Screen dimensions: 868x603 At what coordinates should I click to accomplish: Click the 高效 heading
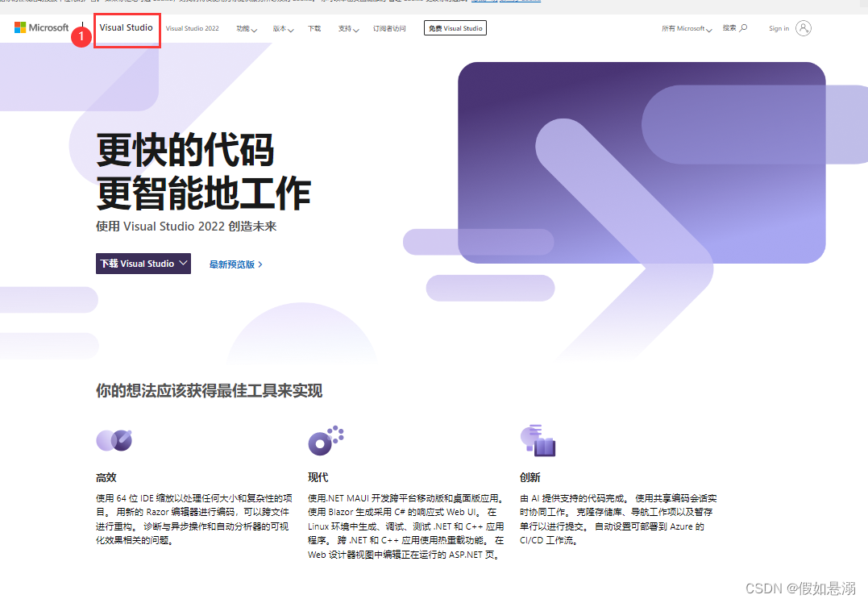(106, 477)
